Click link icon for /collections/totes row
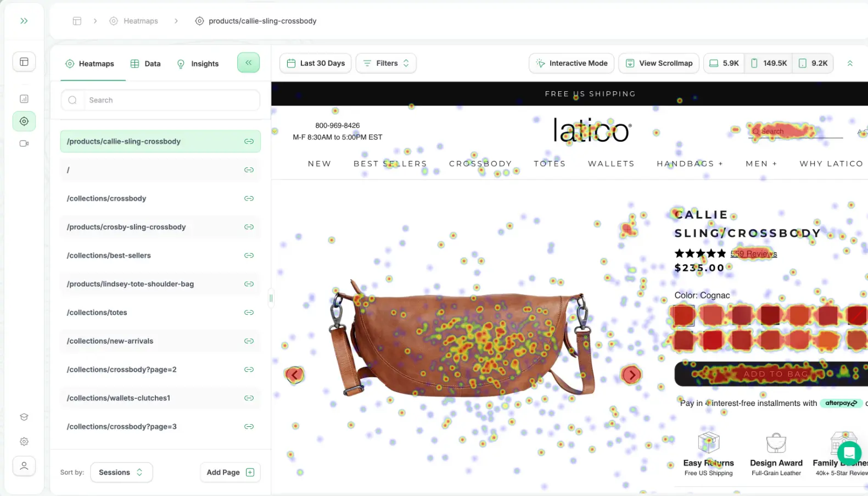868x496 pixels. (249, 313)
